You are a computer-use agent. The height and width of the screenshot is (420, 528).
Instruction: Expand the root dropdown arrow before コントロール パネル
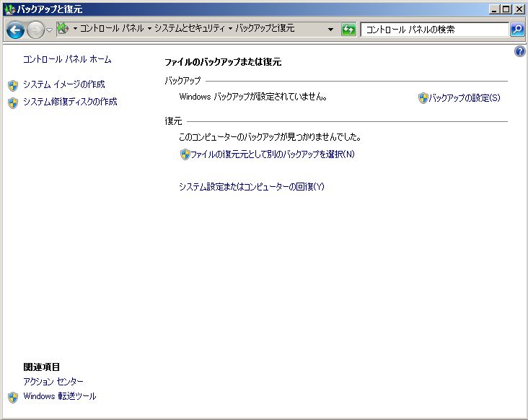pyautogui.click(x=75, y=29)
